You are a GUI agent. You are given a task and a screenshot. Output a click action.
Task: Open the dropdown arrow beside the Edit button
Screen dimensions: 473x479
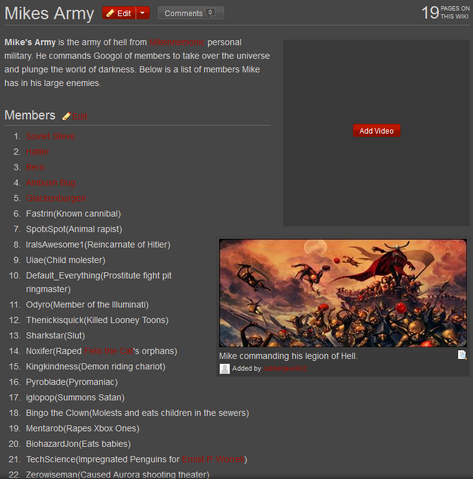(143, 13)
